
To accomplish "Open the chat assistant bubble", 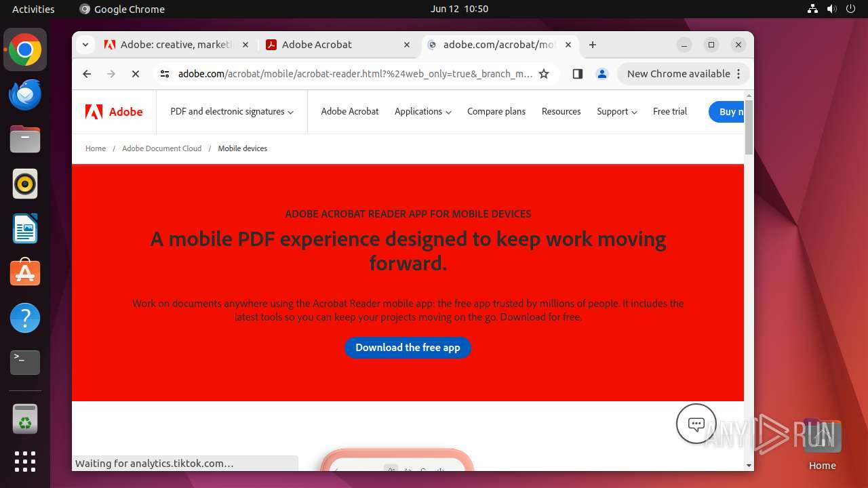I will [x=696, y=424].
